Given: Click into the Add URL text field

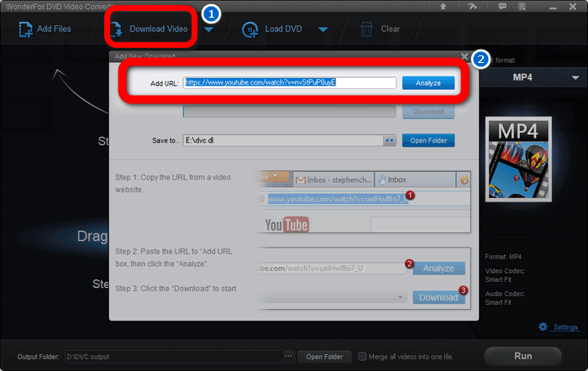Looking at the screenshot, I should point(290,83).
